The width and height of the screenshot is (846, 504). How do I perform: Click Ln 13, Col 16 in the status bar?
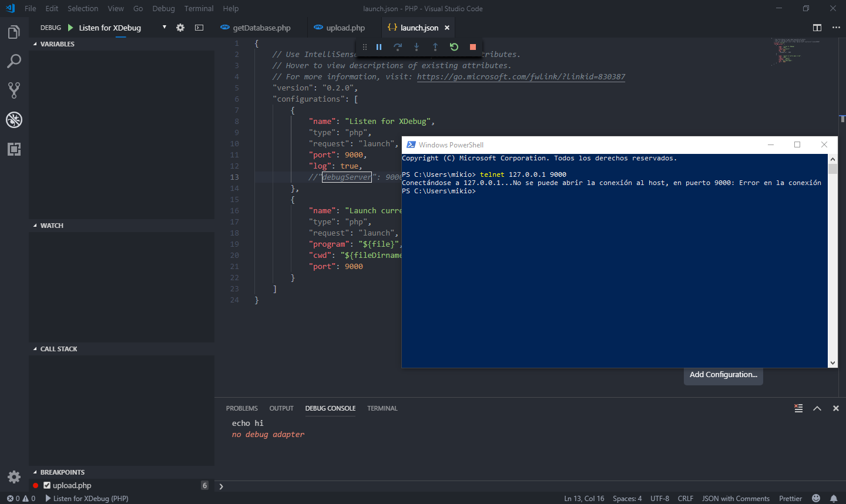click(x=583, y=498)
